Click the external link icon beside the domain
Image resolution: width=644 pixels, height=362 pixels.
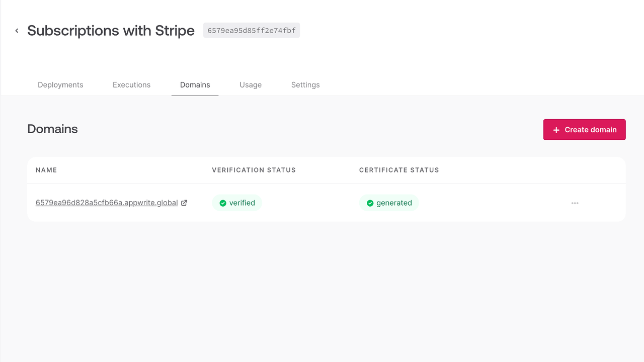pos(184,203)
